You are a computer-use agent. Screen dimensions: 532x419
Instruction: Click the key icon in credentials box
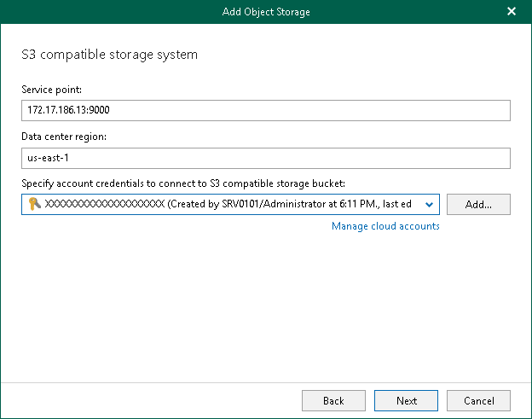coord(34,204)
